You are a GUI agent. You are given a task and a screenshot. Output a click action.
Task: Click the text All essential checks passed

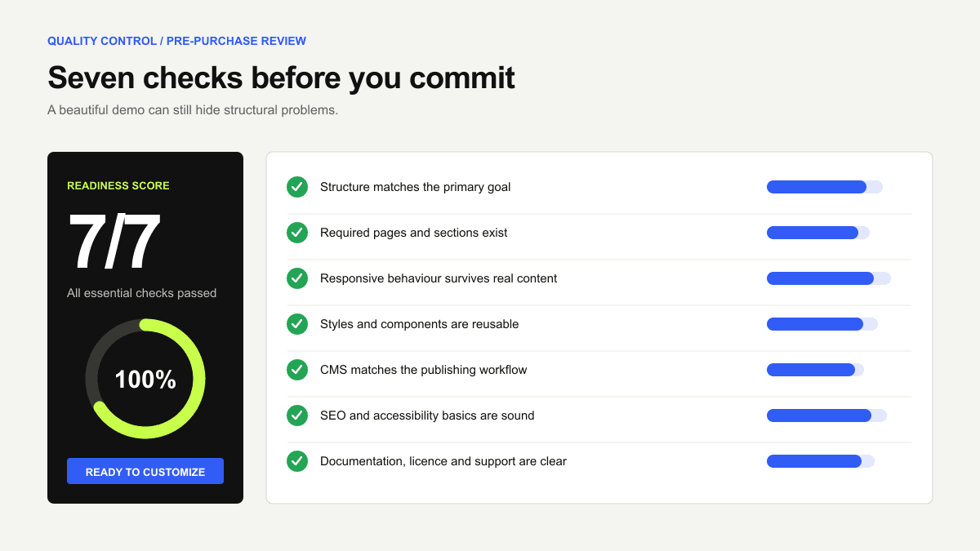(x=142, y=293)
